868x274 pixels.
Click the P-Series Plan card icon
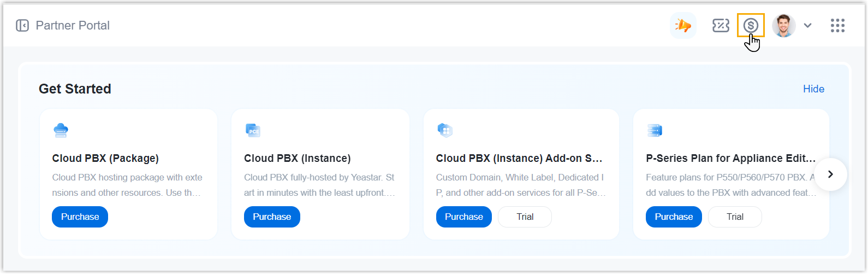pos(654,131)
